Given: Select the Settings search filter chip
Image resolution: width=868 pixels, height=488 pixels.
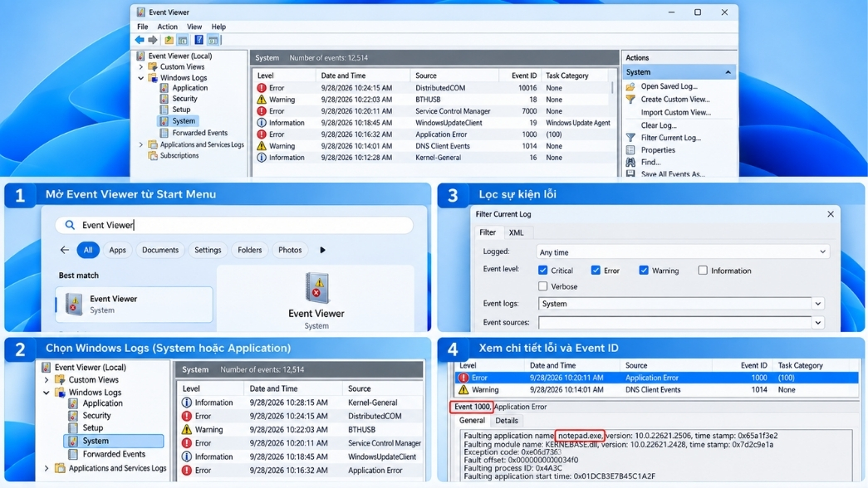Looking at the screenshot, I should point(208,250).
